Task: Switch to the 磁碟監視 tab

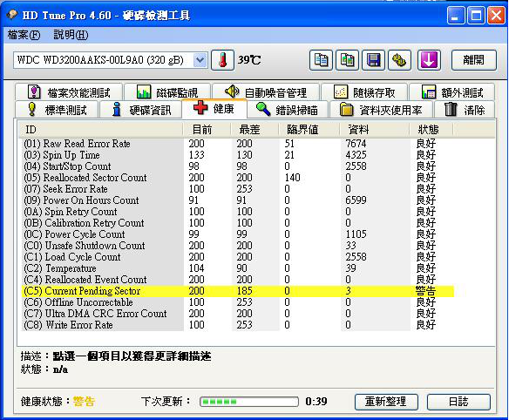Action: (x=167, y=92)
